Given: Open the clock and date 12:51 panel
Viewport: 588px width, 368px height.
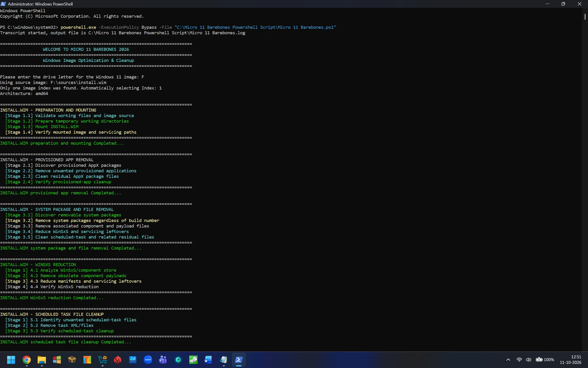Looking at the screenshot, I should pos(570,359).
